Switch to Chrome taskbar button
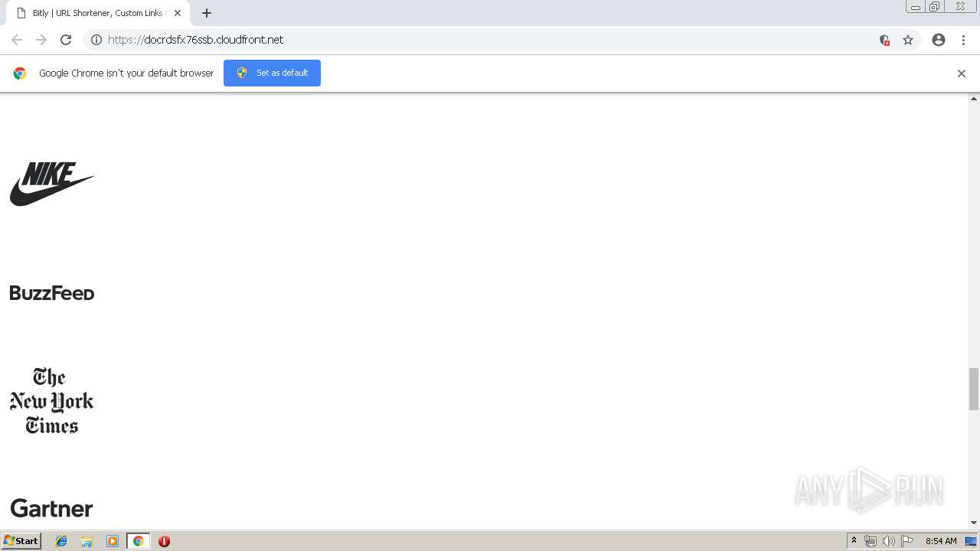Viewport: 980px width, 551px height. coord(138,541)
